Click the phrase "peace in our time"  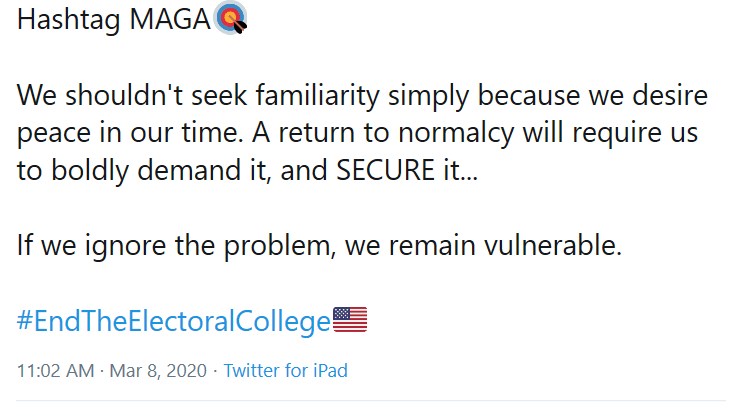118,134
